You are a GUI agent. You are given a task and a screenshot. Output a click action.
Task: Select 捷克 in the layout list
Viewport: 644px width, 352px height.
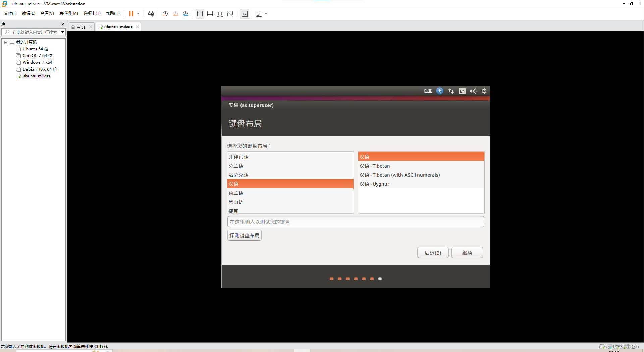tap(290, 211)
